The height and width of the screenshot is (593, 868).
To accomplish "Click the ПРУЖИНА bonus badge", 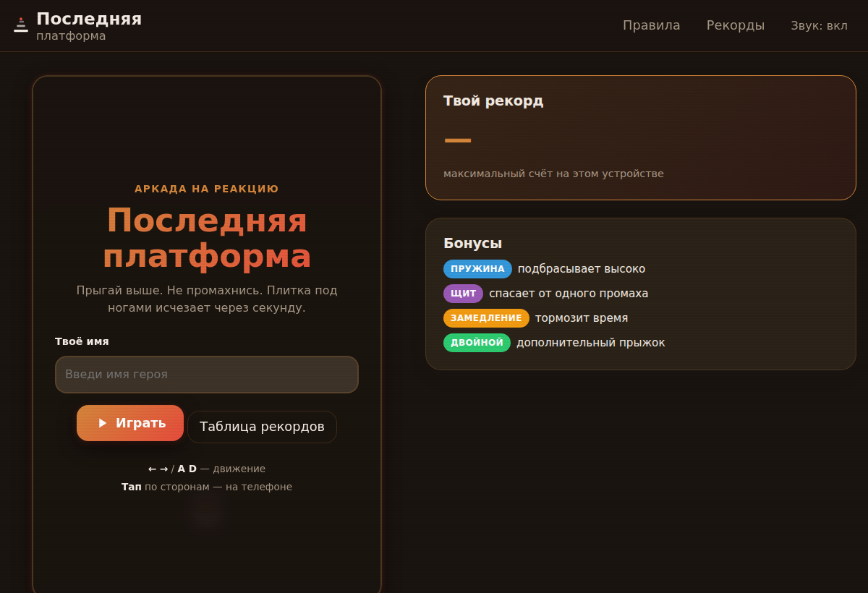I will point(477,269).
